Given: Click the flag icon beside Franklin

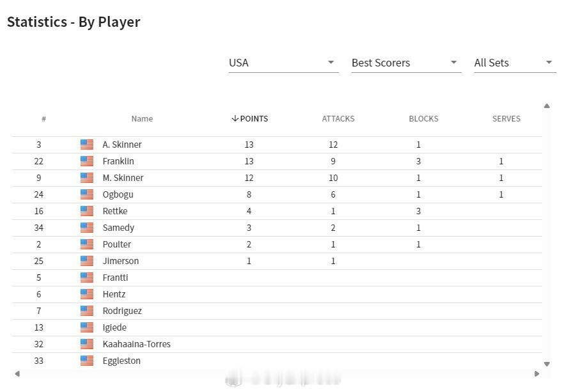Looking at the screenshot, I should pos(87,161).
